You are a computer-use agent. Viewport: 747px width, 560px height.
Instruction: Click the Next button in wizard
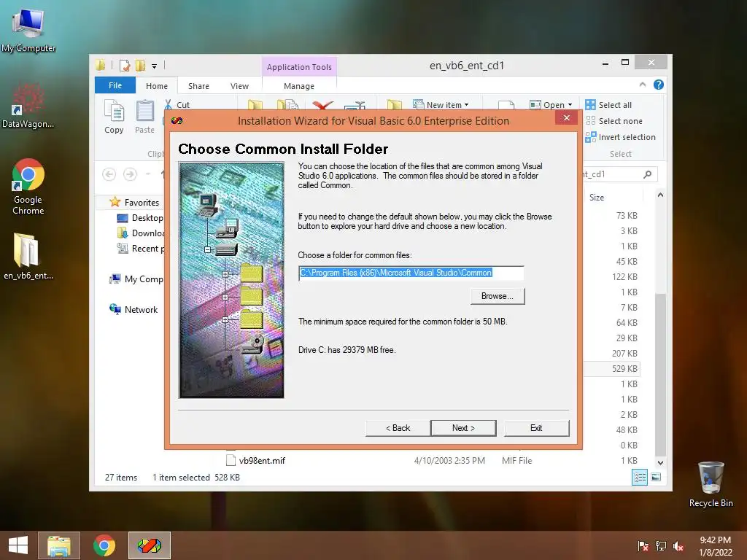pos(463,428)
